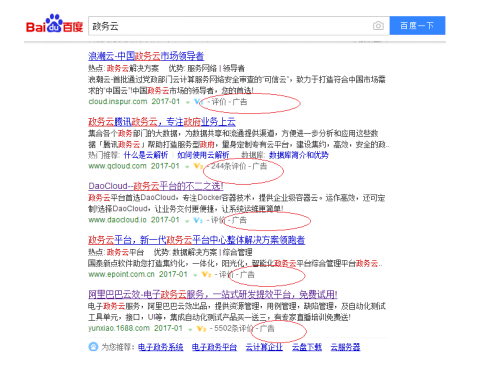Image resolution: width=477 pixels, height=384 pixels.
Task: Click 数据库简介和优势 sublink
Action: coord(299,155)
